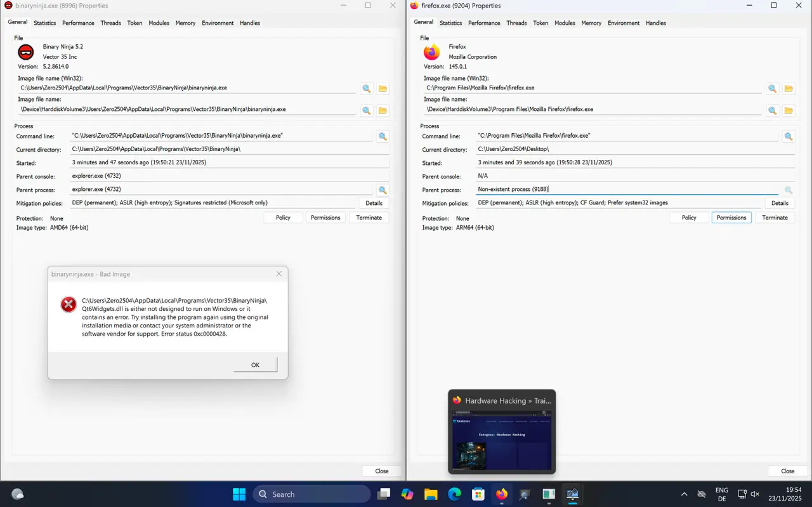812x507 pixels.
Task: Click the Hardware Hacking Firefox preview thumbnail
Action: [x=502, y=440]
